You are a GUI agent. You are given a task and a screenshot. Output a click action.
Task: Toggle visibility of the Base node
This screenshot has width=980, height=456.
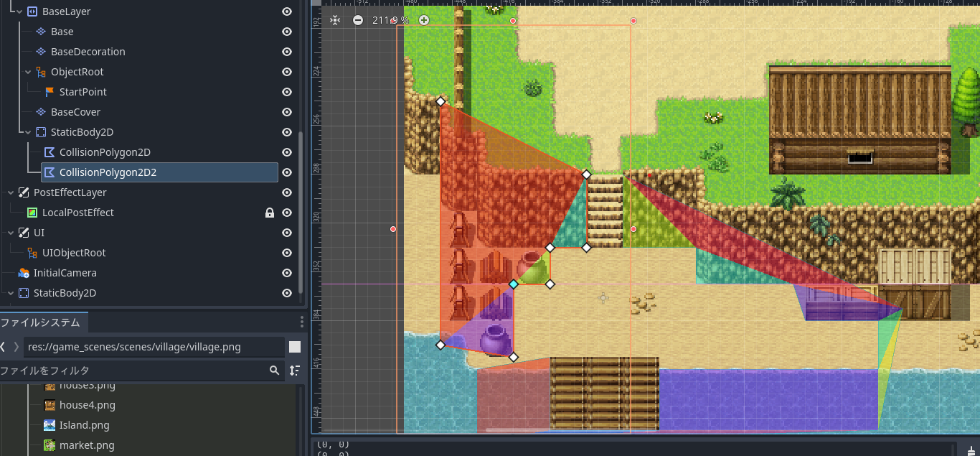287,32
